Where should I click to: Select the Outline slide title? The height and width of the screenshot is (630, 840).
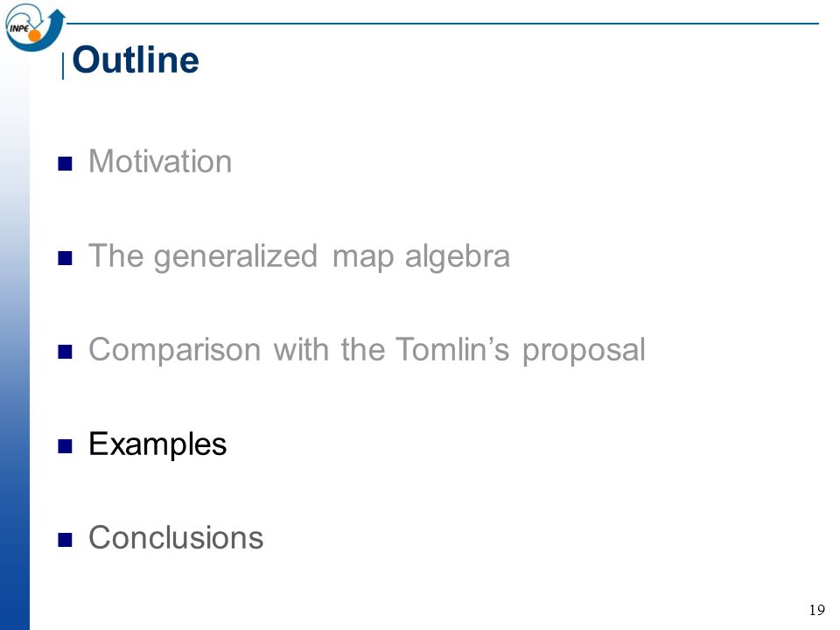[x=136, y=59]
